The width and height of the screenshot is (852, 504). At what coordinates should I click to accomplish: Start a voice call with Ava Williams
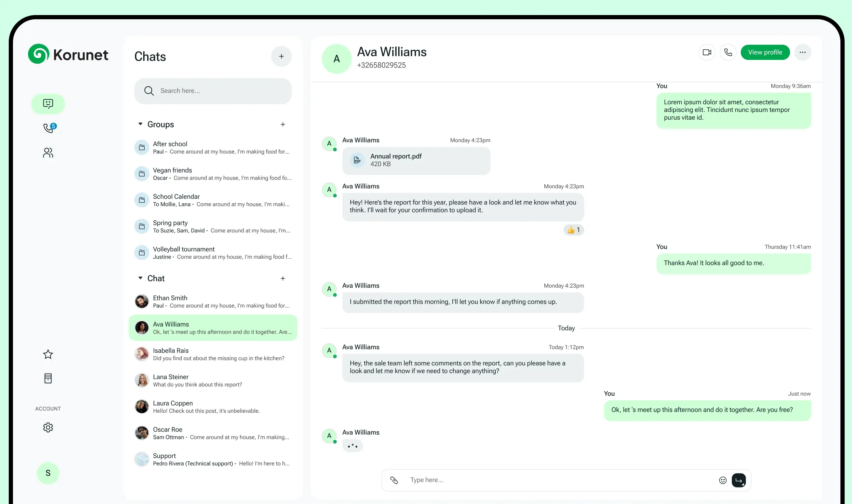point(728,52)
